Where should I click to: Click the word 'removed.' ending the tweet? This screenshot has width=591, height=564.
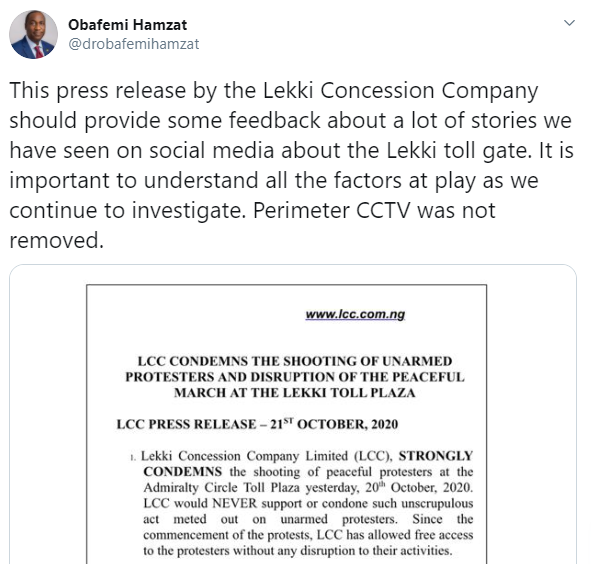pyautogui.click(x=57, y=241)
